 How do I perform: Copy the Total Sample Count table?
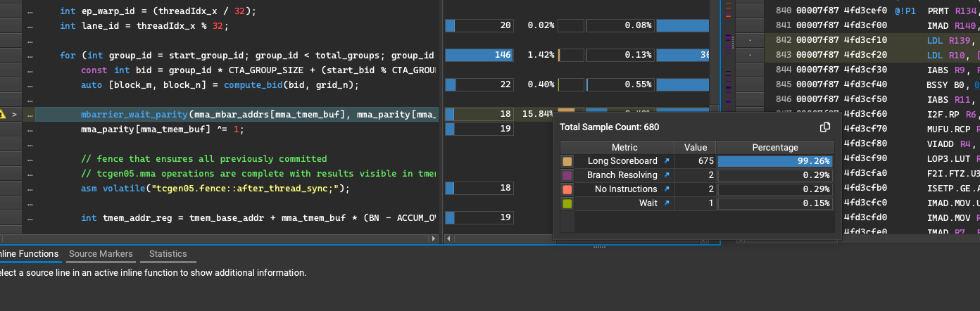(825, 127)
